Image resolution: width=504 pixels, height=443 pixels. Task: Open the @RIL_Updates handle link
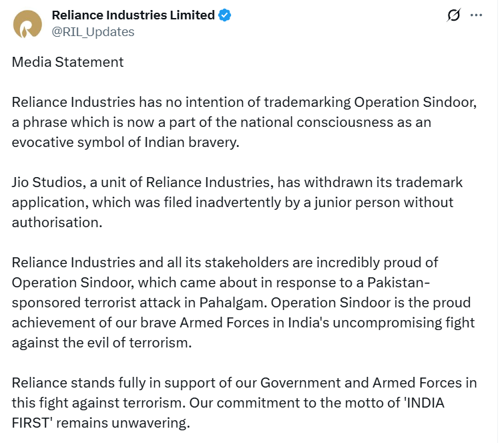click(x=93, y=32)
